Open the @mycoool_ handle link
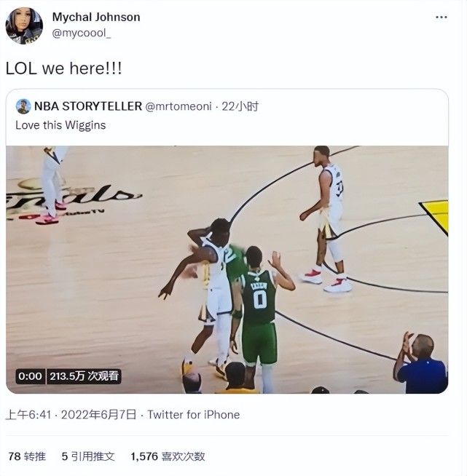 click(x=82, y=33)
